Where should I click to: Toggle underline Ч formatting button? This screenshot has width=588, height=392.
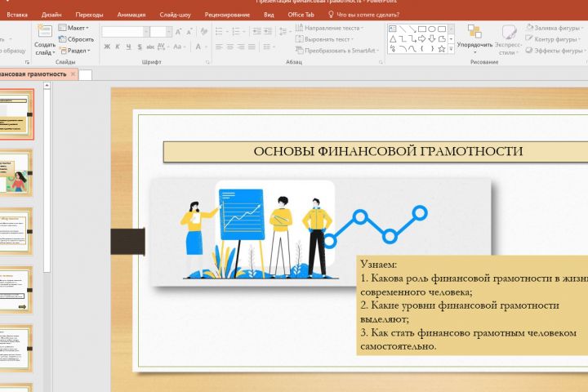click(129, 47)
